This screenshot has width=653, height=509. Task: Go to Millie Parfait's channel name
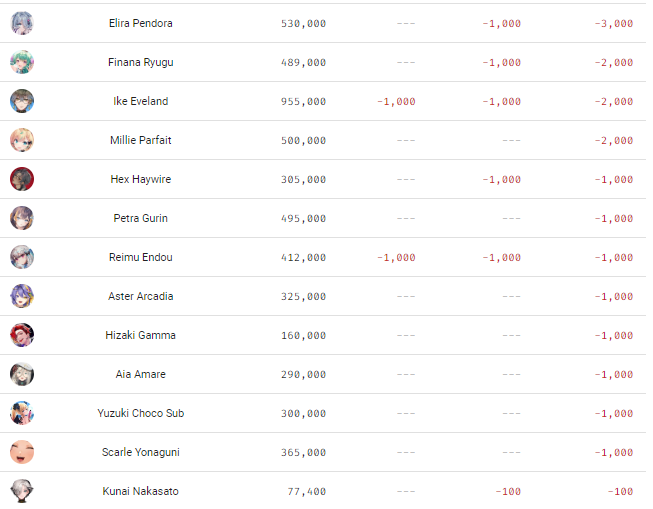pyautogui.click(x=140, y=140)
